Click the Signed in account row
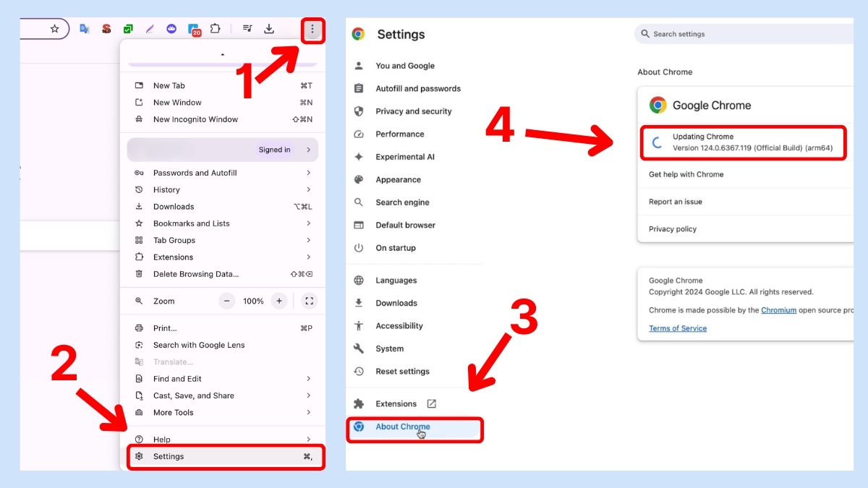The width and height of the screenshot is (868, 488). click(223, 150)
